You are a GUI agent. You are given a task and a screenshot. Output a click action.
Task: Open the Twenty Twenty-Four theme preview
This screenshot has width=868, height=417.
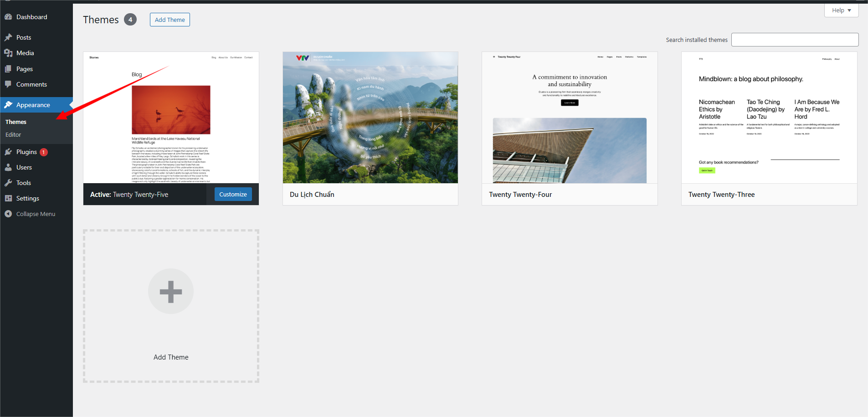pyautogui.click(x=569, y=118)
